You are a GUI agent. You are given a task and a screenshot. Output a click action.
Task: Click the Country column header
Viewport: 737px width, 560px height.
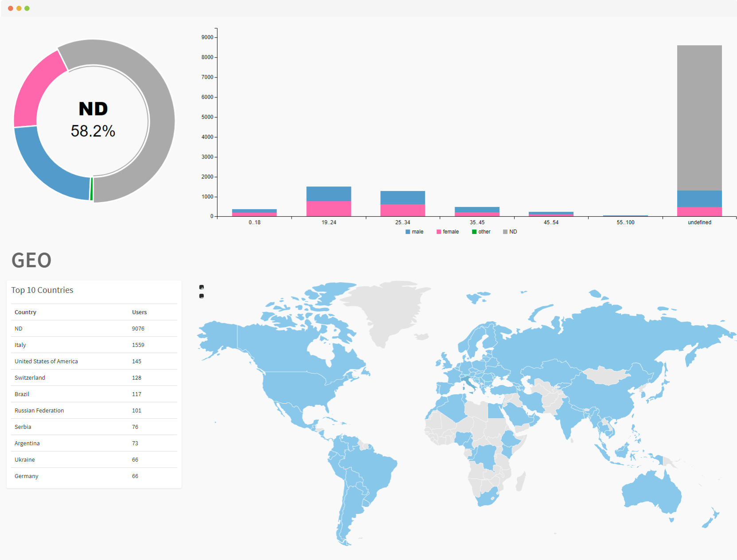coord(25,312)
